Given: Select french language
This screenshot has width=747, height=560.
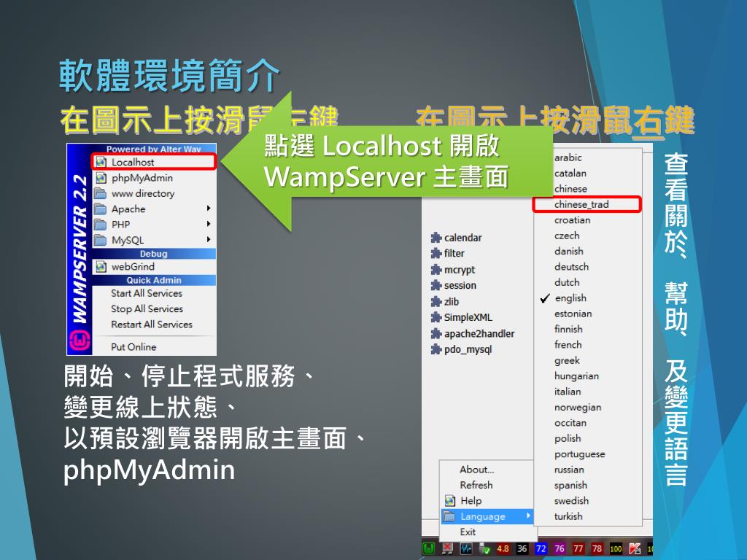Looking at the screenshot, I should tap(568, 345).
